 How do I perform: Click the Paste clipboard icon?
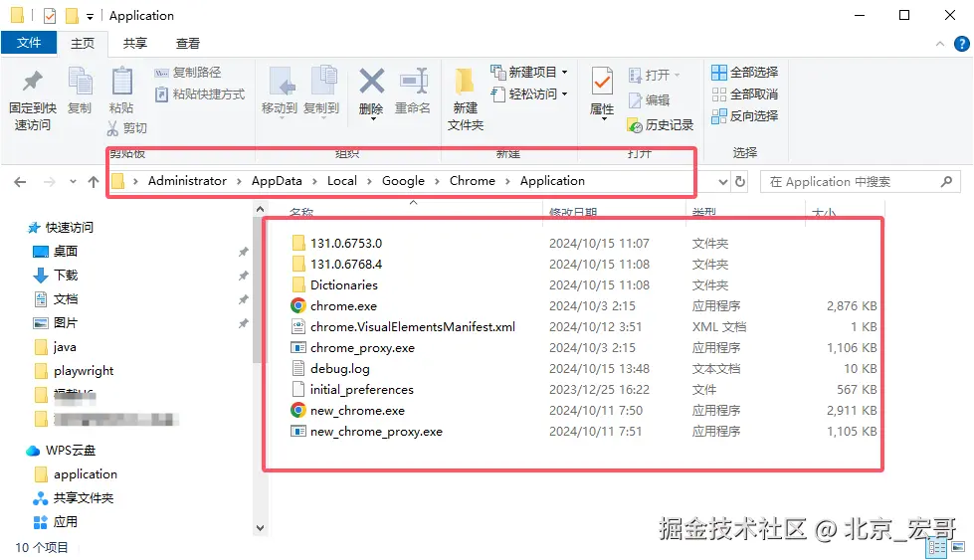[x=121, y=82]
